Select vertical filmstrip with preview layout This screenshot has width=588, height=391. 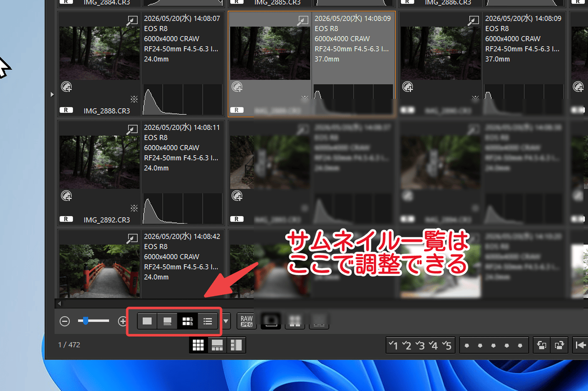[x=236, y=345]
